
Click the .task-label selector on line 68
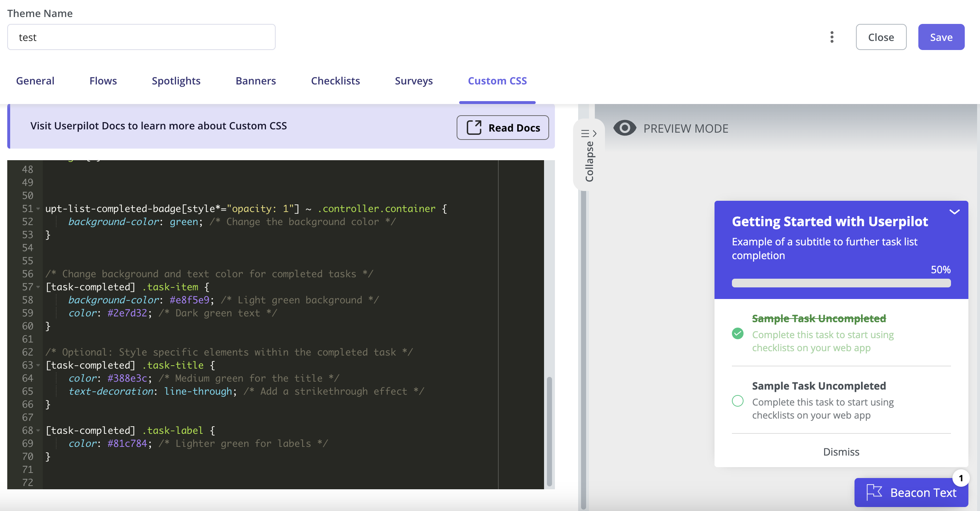coord(172,431)
